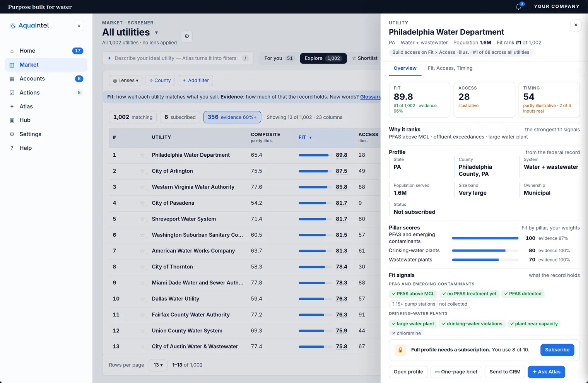Click the Wastewater plants score bar
Viewport: 588px width, 383px height.
click(485, 260)
